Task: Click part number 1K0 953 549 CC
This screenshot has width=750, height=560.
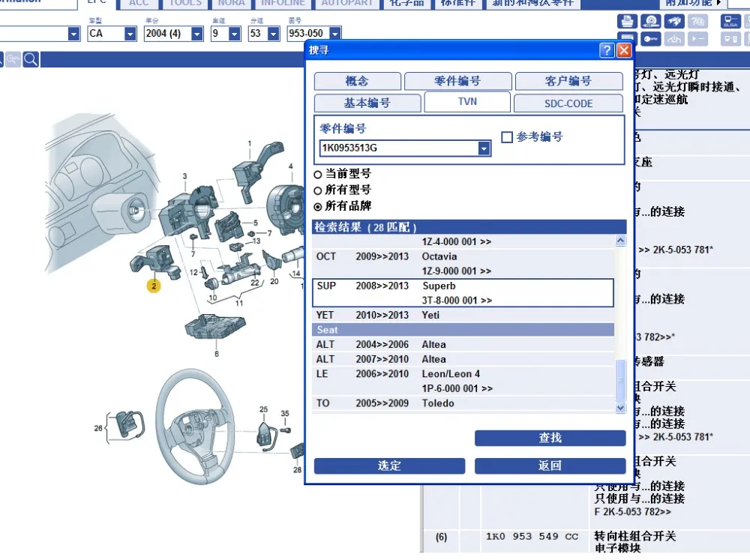Action: [532, 537]
